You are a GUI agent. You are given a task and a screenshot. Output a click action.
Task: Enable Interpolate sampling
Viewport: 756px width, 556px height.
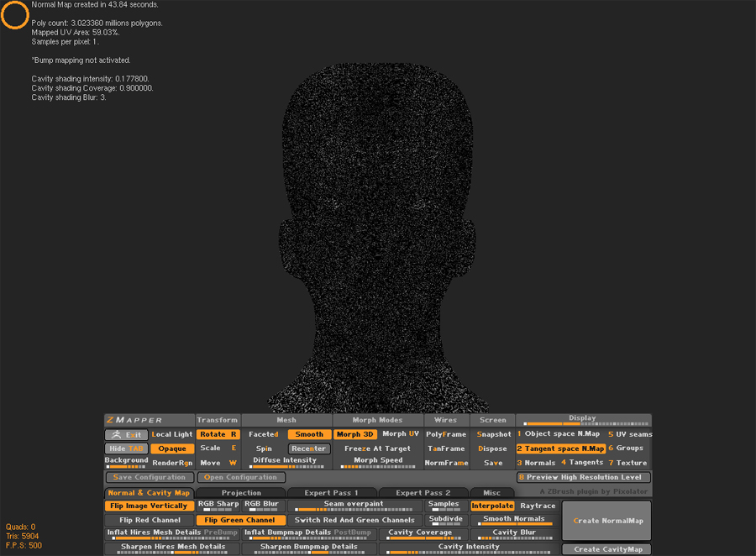coord(492,506)
